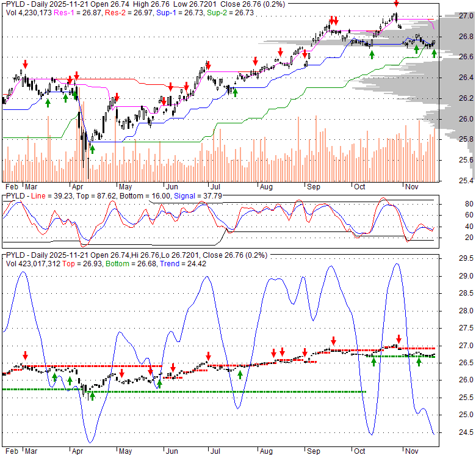The width and height of the screenshot is (476, 455).
Task: Select Aug on the bottom chart date axis
Action: [266, 451]
